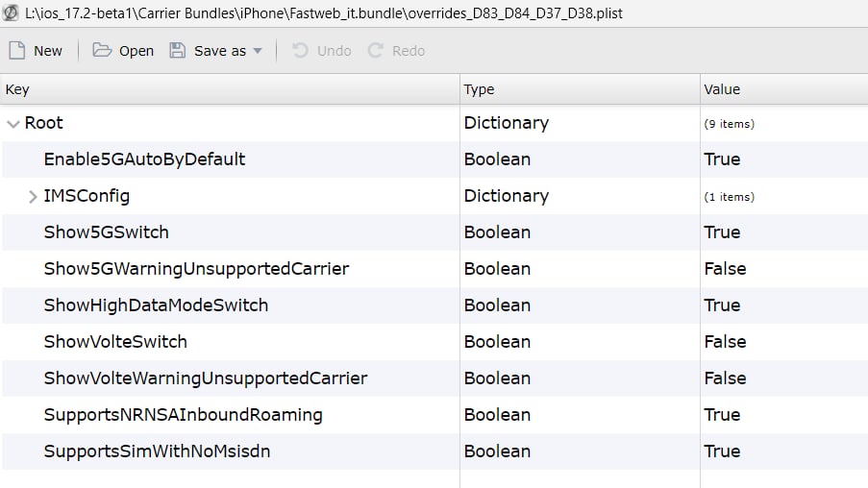Click the Open folder icon
The image size is (868, 488).
coord(102,50)
